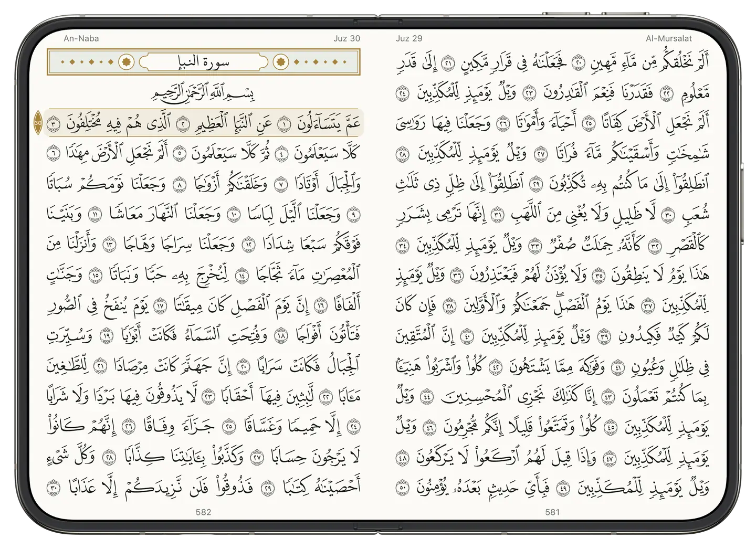Choose the verse 17 marker on page 582

(x=160, y=305)
